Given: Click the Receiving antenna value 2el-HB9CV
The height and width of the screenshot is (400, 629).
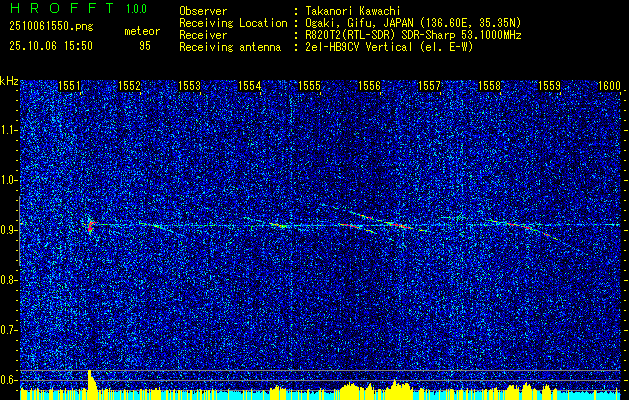Looking at the screenshot, I should point(388,47).
